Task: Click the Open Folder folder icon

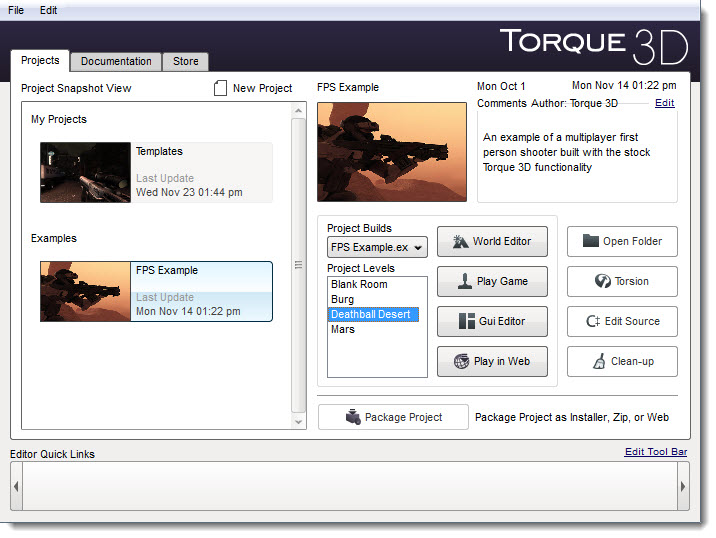Action: tap(591, 241)
